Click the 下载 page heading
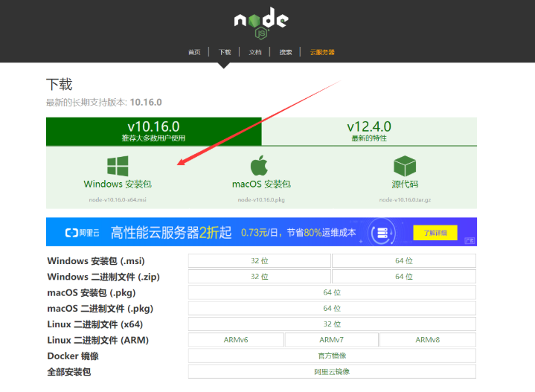535x392 pixels. click(60, 84)
